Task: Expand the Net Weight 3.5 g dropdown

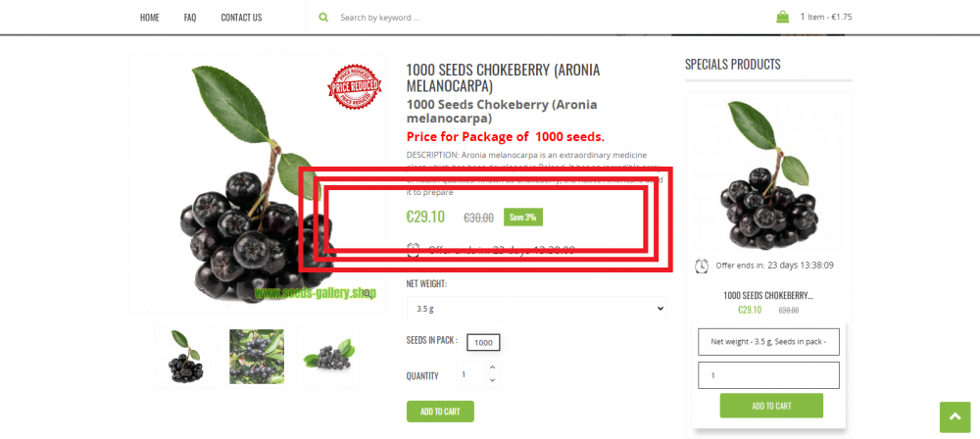Action: click(536, 309)
